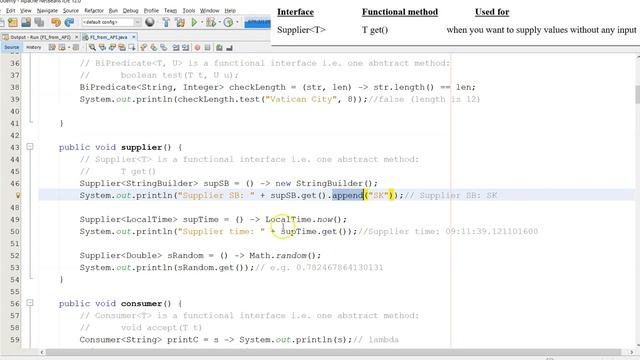The height and width of the screenshot is (360, 640).
Task: Click the Uncomment code editor icon
Action: (x=229, y=47)
